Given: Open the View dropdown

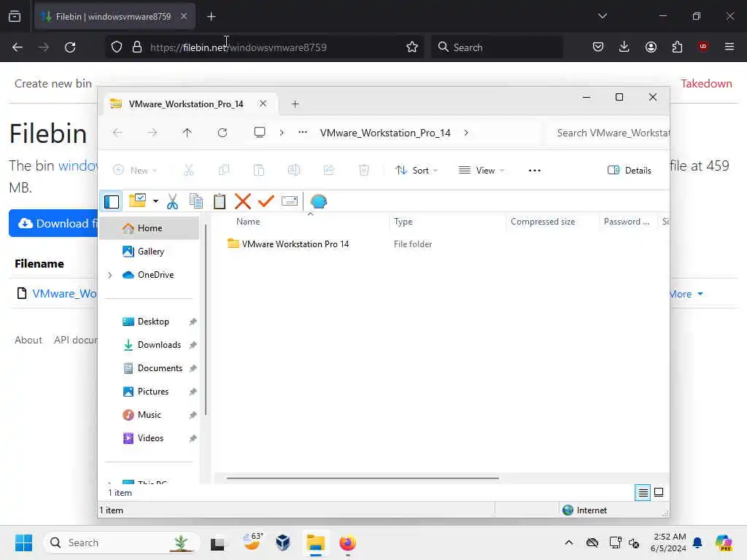Looking at the screenshot, I should 481,170.
